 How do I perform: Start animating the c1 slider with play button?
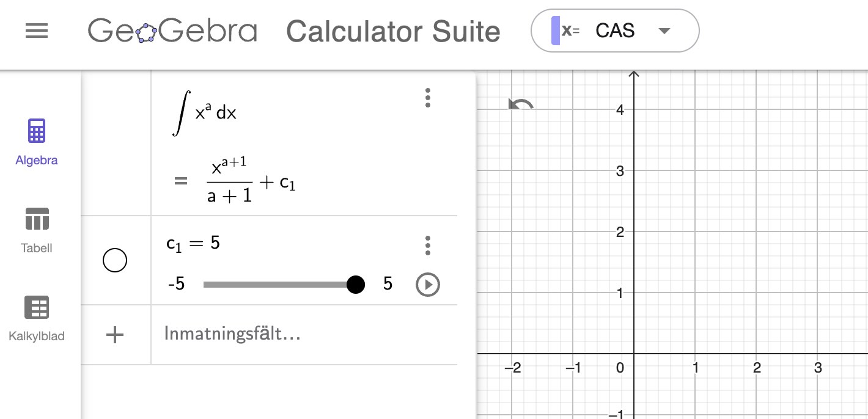click(x=427, y=284)
